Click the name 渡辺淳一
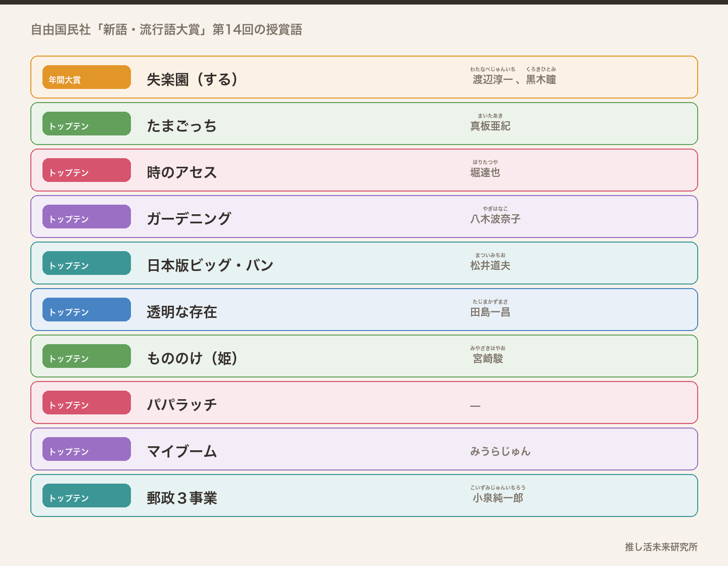728x566 pixels. coord(493,79)
